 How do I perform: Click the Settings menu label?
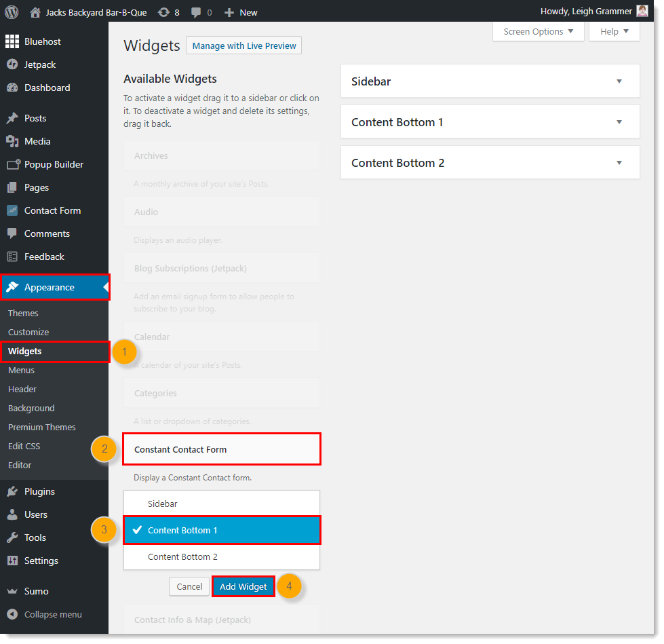click(41, 561)
